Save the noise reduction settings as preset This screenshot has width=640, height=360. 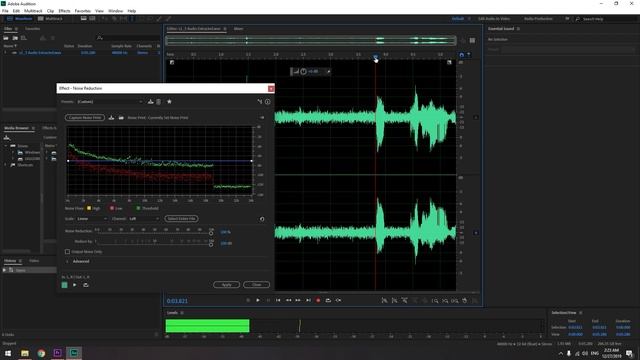point(151,102)
